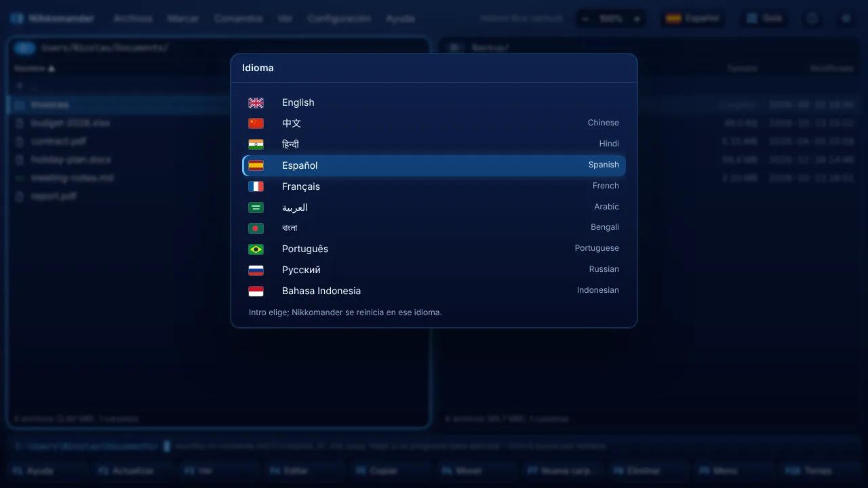Screen dimensions: 868x488
Task: Click the green Arabic row flag icon
Action: [x=256, y=207]
